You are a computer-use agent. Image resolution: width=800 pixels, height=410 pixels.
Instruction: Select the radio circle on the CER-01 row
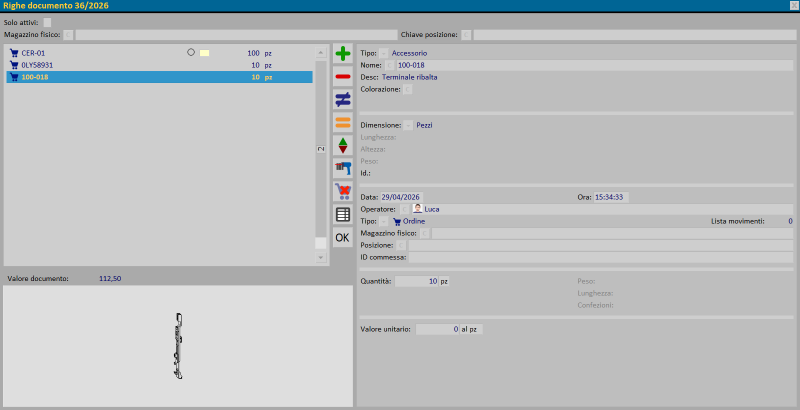[x=191, y=52]
